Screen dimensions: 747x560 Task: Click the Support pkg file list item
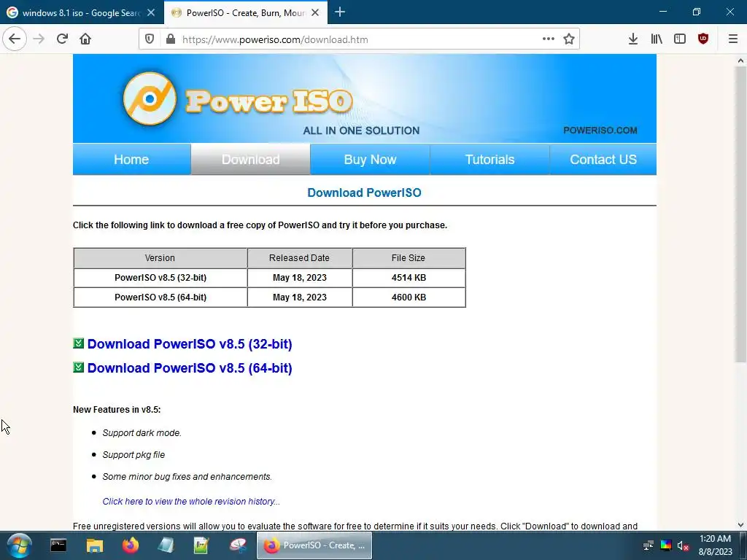pos(134,455)
